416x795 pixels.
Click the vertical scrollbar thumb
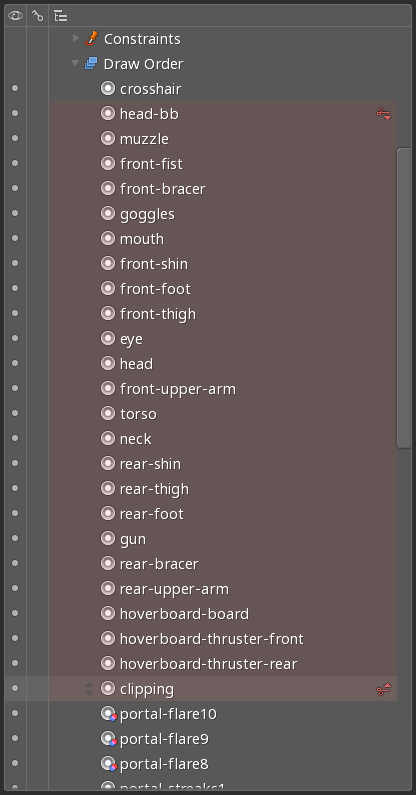(404, 298)
